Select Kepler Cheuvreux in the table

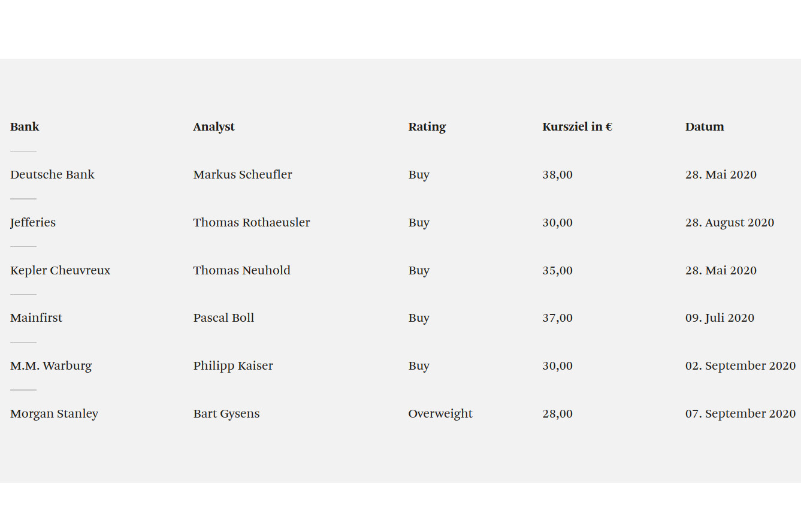coord(60,270)
